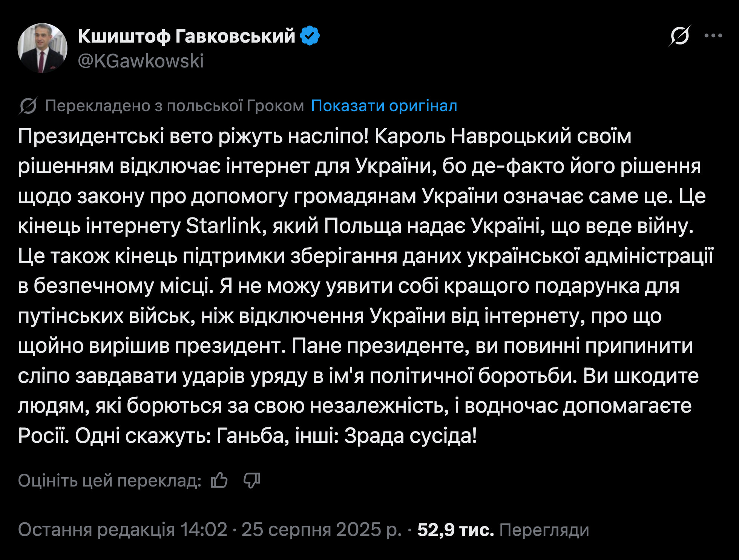Screen dimensions: 739x560
Task: Click the 'Перегляди' views label
Action: tap(544, 529)
